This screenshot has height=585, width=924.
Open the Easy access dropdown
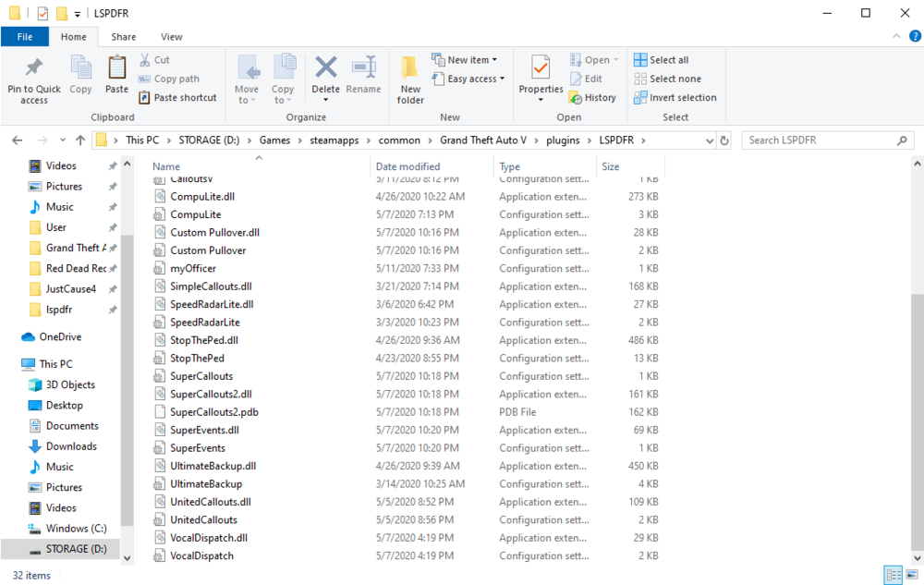[468, 79]
